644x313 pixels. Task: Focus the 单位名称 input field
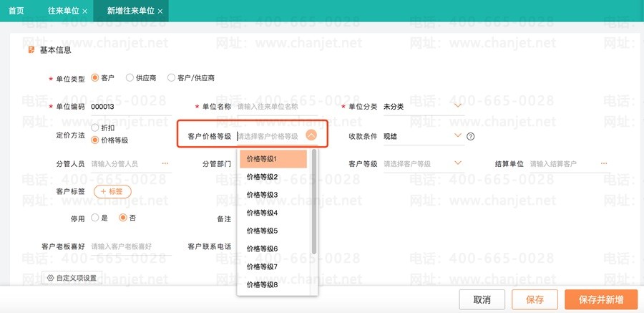tap(277, 107)
